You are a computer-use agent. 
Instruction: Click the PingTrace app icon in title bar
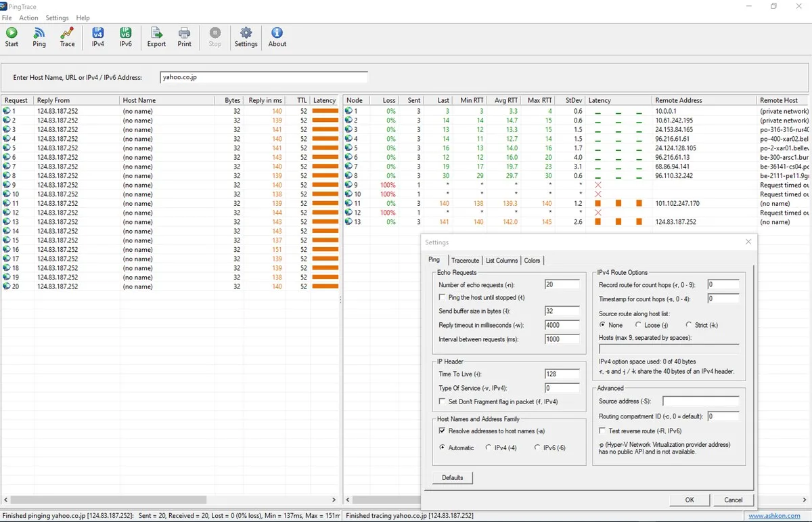4,5
